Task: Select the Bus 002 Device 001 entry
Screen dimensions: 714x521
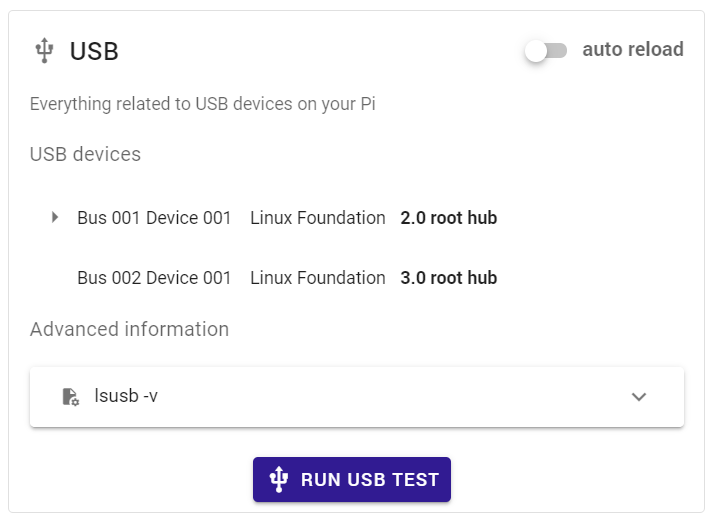Action: 154,278
